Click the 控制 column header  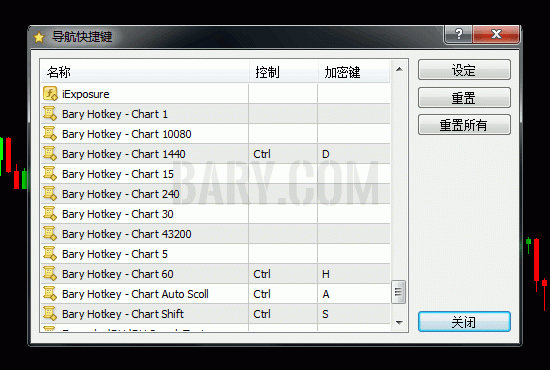click(x=283, y=72)
